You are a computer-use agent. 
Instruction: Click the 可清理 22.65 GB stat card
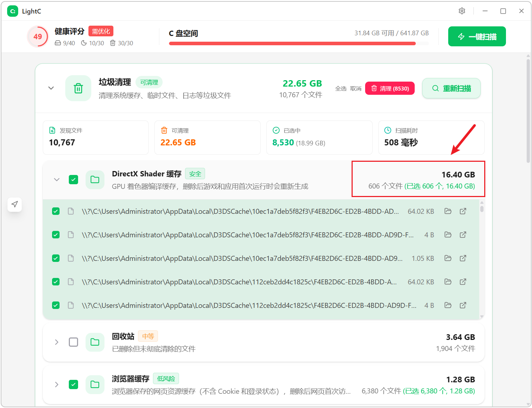[208, 138]
